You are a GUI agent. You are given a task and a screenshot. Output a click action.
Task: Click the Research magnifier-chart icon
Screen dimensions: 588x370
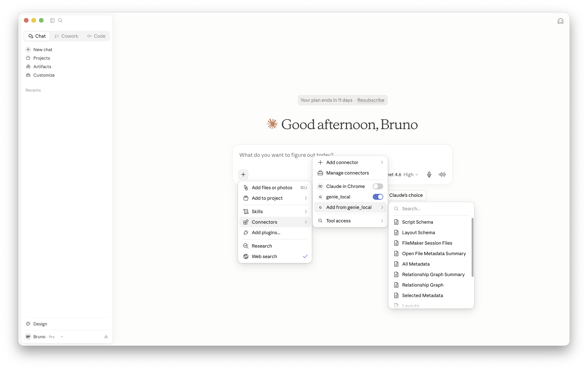246,246
